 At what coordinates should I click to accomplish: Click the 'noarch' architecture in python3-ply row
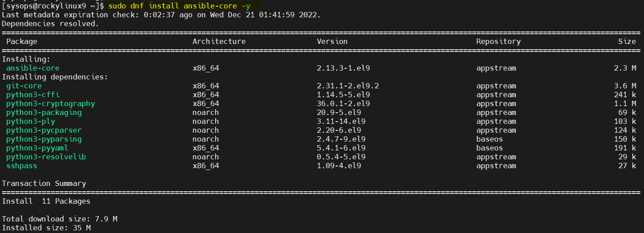coord(206,121)
